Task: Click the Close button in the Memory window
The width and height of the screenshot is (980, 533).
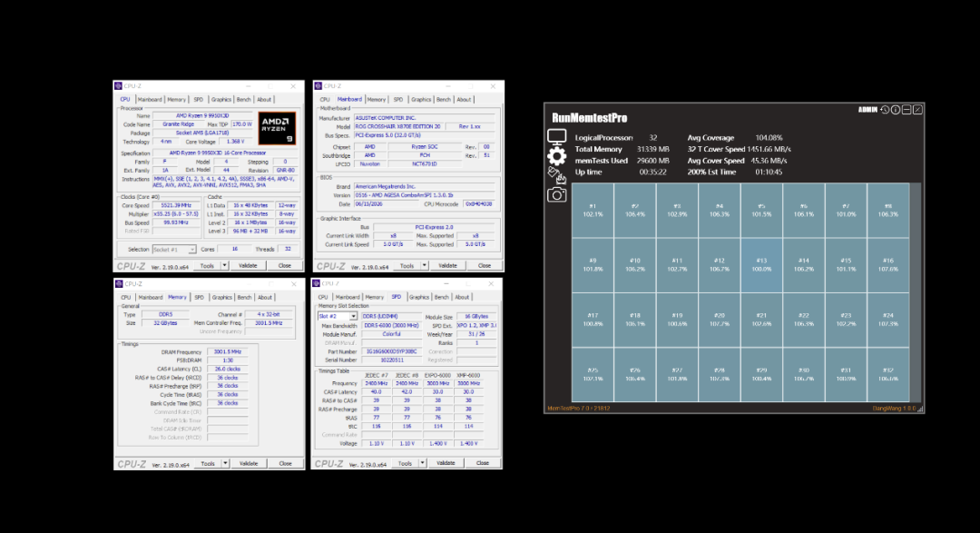Action: (x=285, y=464)
